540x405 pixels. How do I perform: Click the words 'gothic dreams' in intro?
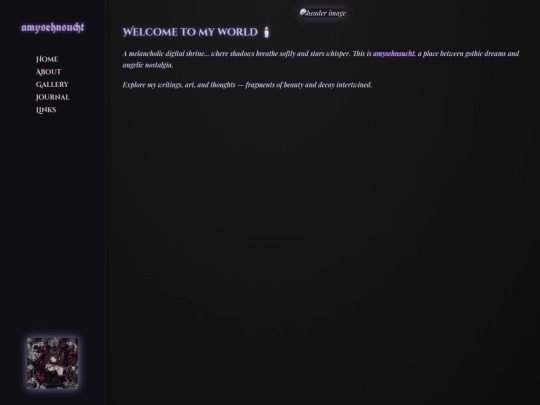pyautogui.click(x=485, y=53)
